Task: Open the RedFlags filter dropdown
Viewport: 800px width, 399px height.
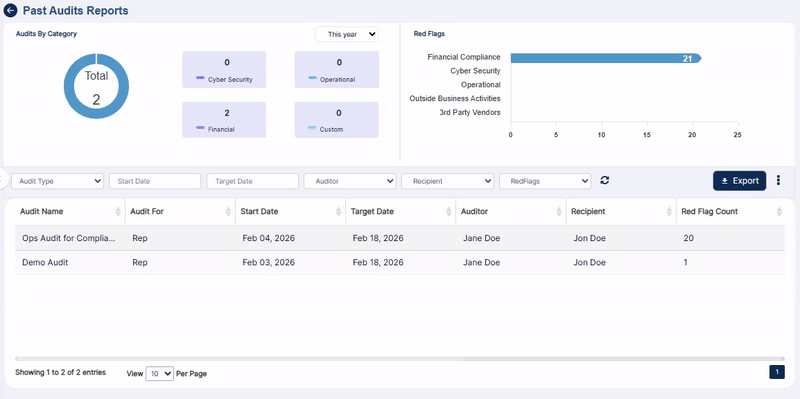Action: [545, 181]
